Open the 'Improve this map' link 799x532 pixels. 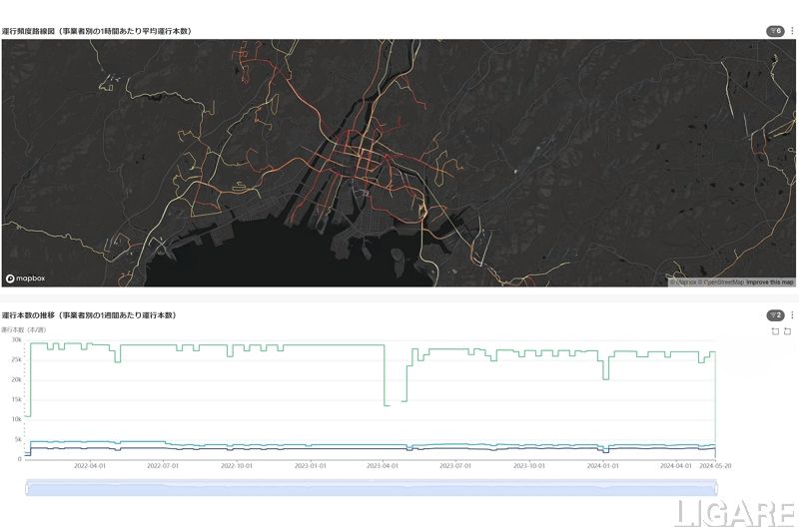point(770,282)
